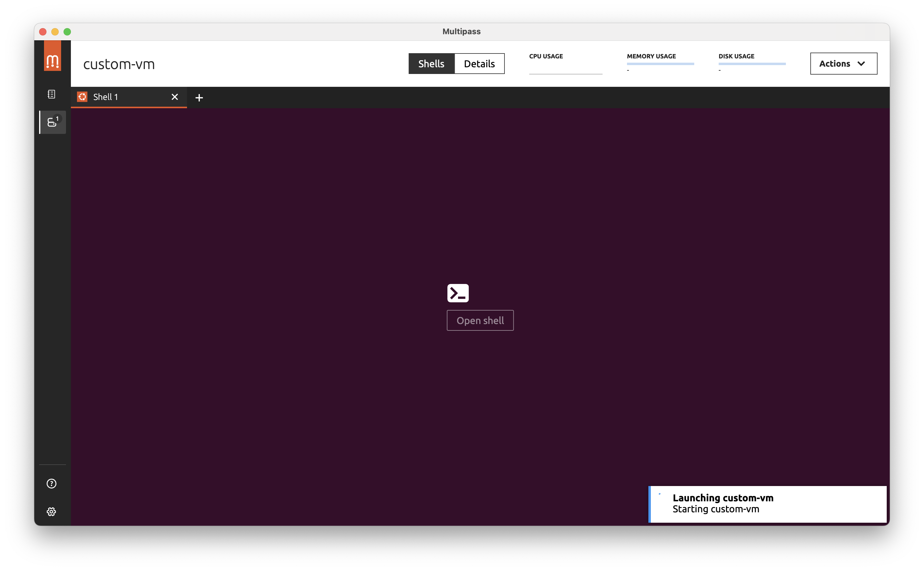Open the help question mark icon
The image size is (924, 571).
click(x=52, y=483)
